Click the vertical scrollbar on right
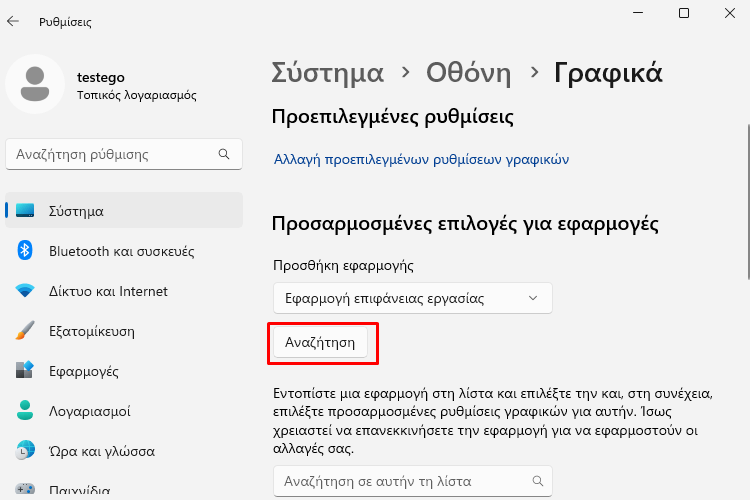 tap(748, 201)
